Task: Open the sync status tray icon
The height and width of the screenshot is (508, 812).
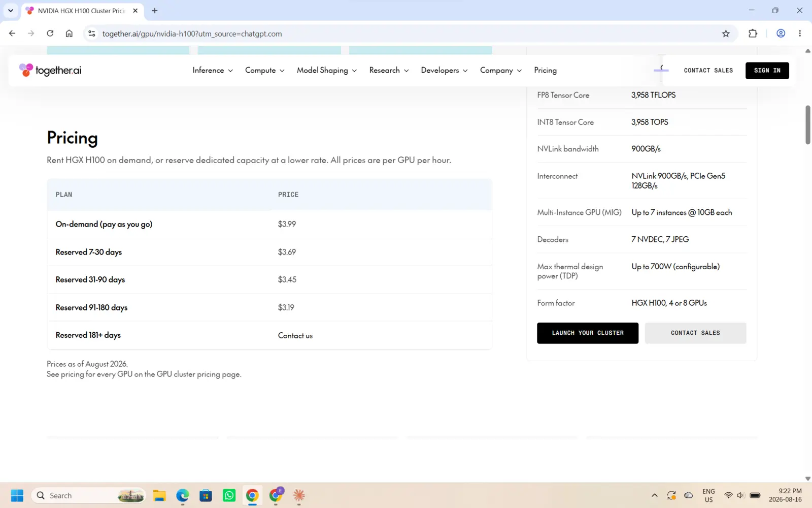Action: pyautogui.click(x=671, y=495)
